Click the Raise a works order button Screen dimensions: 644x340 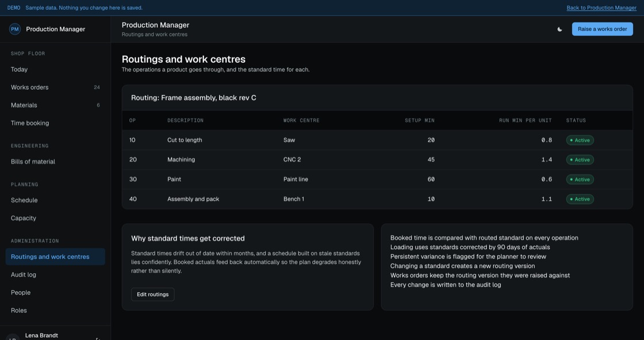tap(602, 29)
